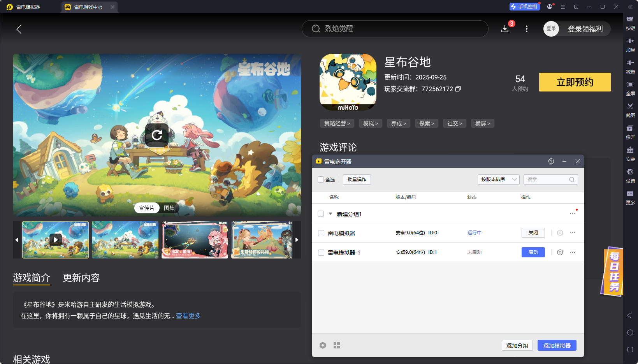
Task: Open the 策略经营 tag category
Action: tap(337, 123)
